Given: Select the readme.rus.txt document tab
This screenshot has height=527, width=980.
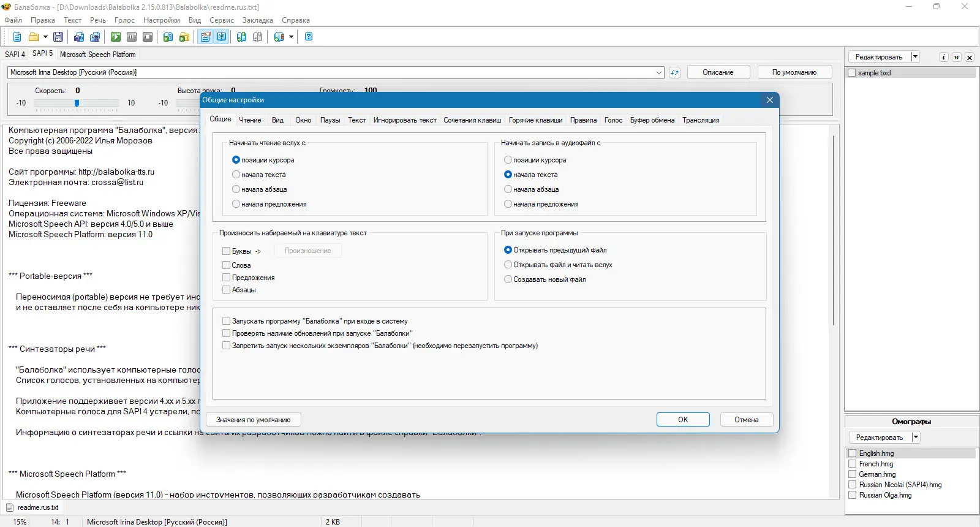Looking at the screenshot, I should click(x=32, y=507).
